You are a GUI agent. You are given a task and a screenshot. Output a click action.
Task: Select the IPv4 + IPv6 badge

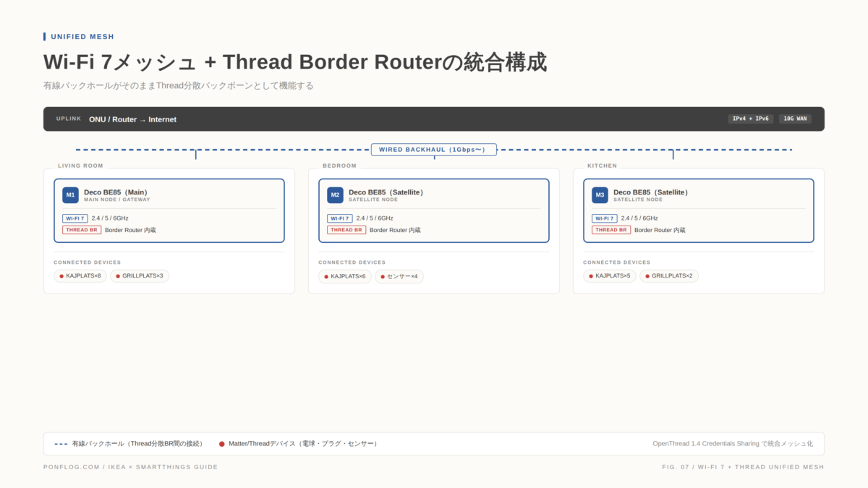point(750,119)
